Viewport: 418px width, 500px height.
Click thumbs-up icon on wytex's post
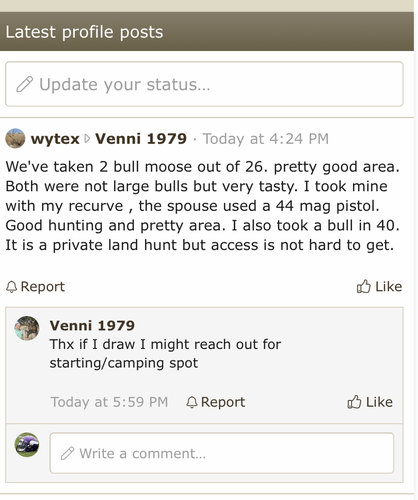(x=364, y=286)
